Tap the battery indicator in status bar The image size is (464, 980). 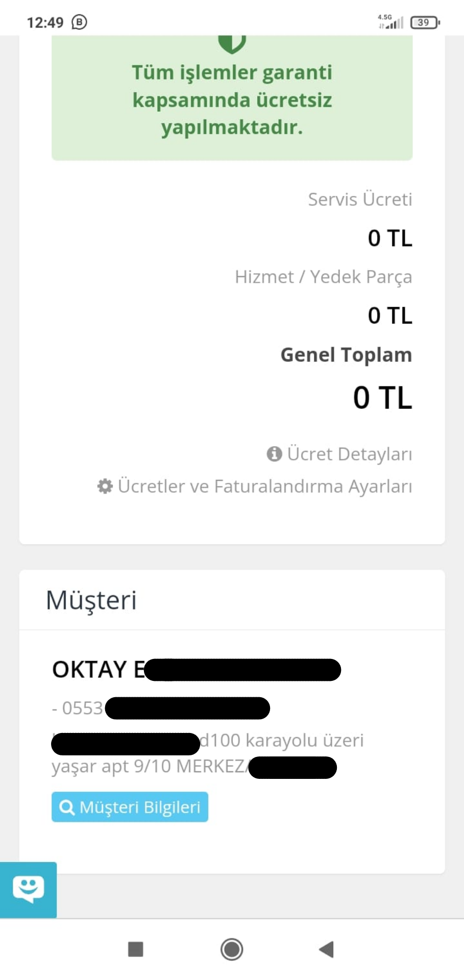(x=425, y=22)
